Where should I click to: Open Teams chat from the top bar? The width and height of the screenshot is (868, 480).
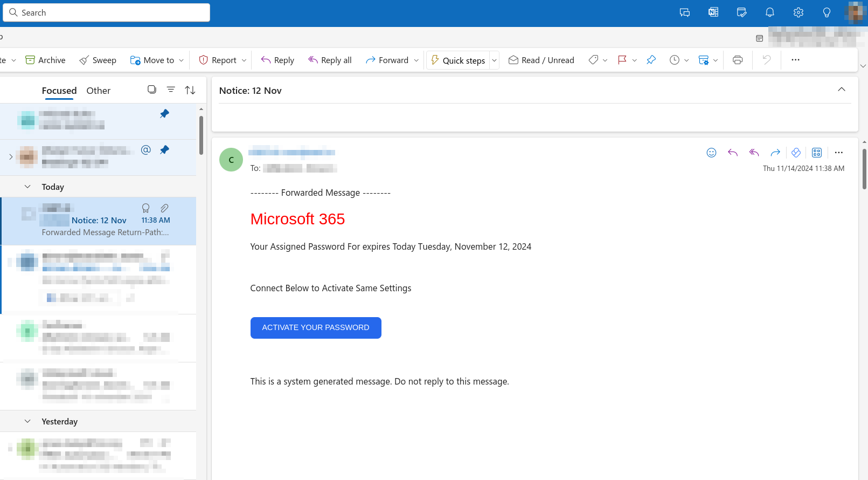(685, 12)
